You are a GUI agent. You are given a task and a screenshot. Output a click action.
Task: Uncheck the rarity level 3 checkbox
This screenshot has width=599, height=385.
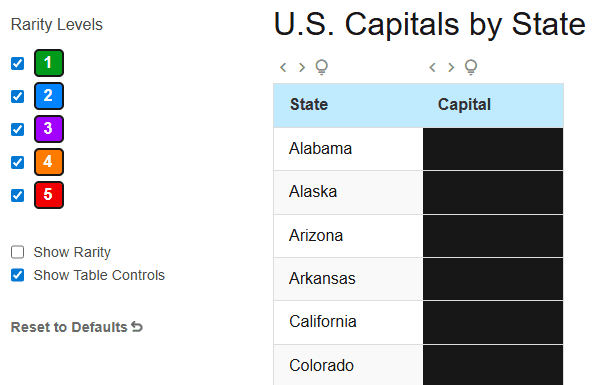pos(18,129)
